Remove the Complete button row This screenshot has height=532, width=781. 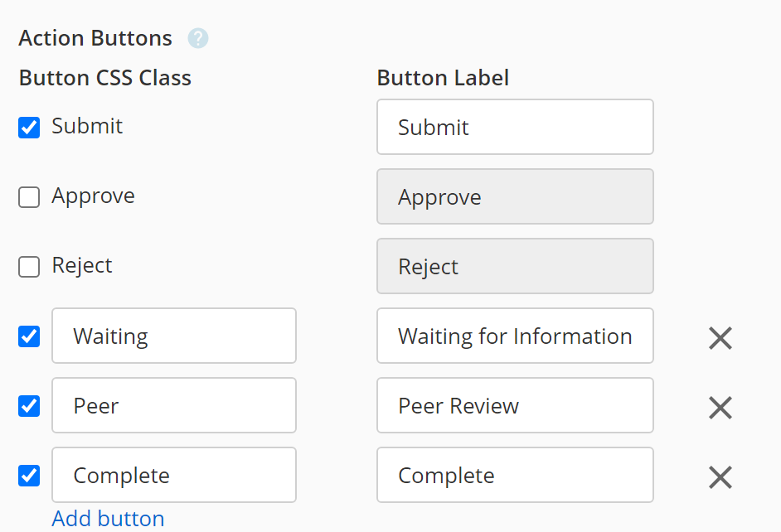coord(720,476)
